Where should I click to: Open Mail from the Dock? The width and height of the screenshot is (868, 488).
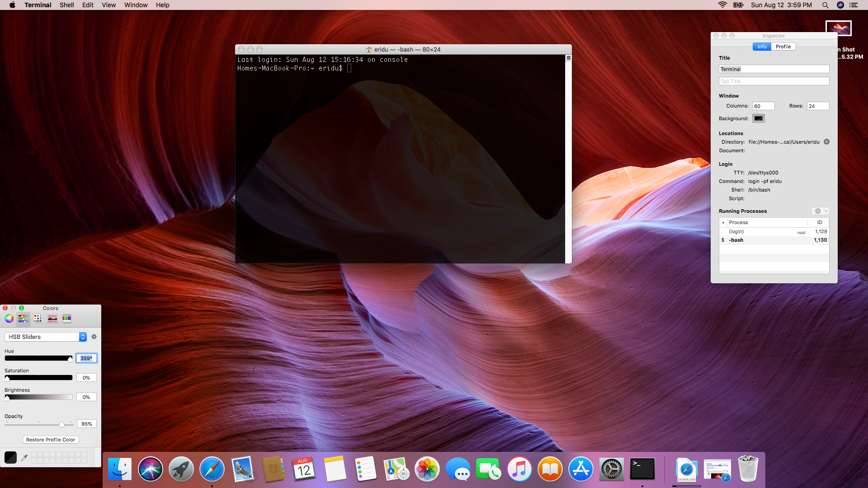point(243,469)
